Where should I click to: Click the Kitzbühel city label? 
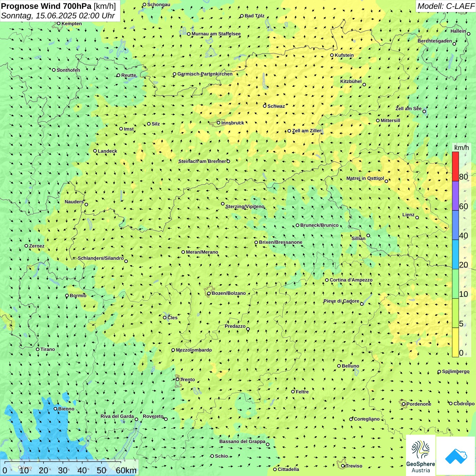tap(351, 81)
